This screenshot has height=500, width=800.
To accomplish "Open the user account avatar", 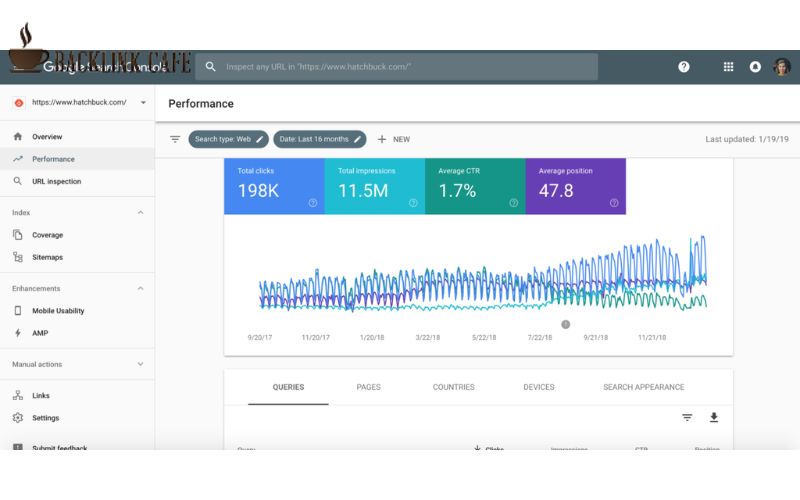I will tap(782, 67).
